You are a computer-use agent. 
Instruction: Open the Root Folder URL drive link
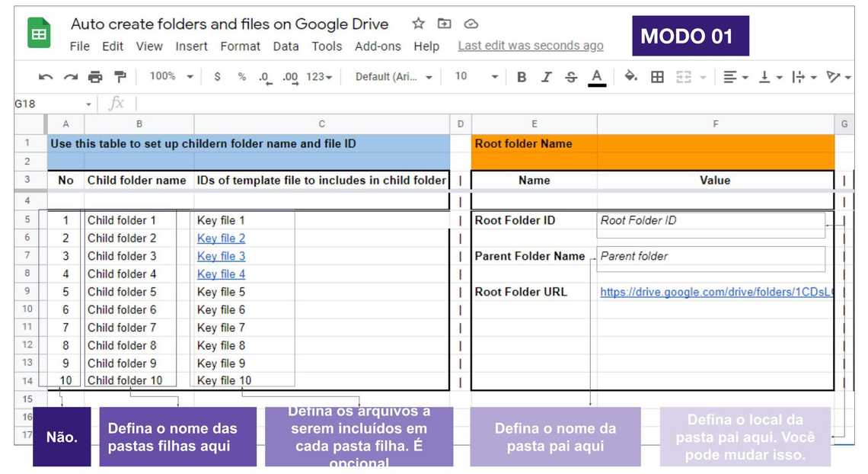pyautogui.click(x=716, y=292)
